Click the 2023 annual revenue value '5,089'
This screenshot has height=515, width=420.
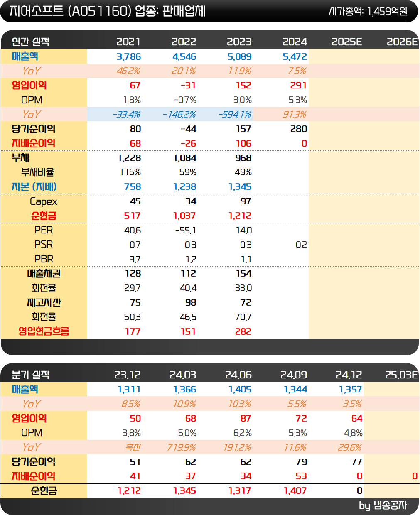pos(239,56)
